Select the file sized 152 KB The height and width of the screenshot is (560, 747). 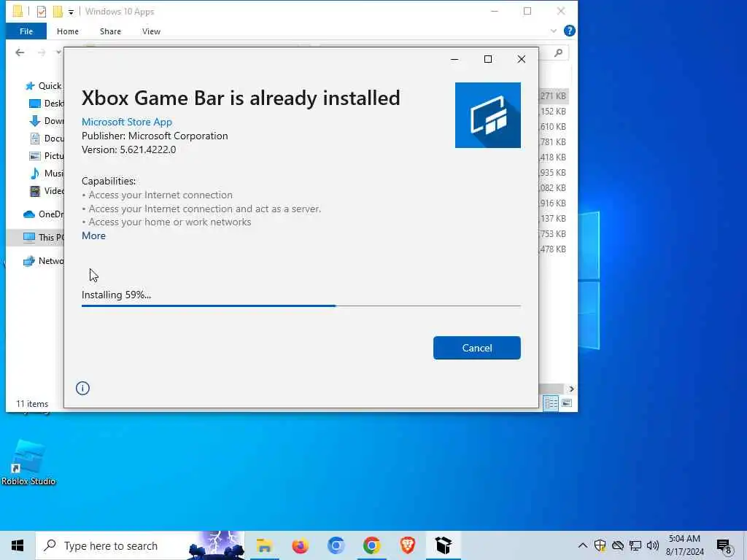pyautogui.click(x=553, y=112)
